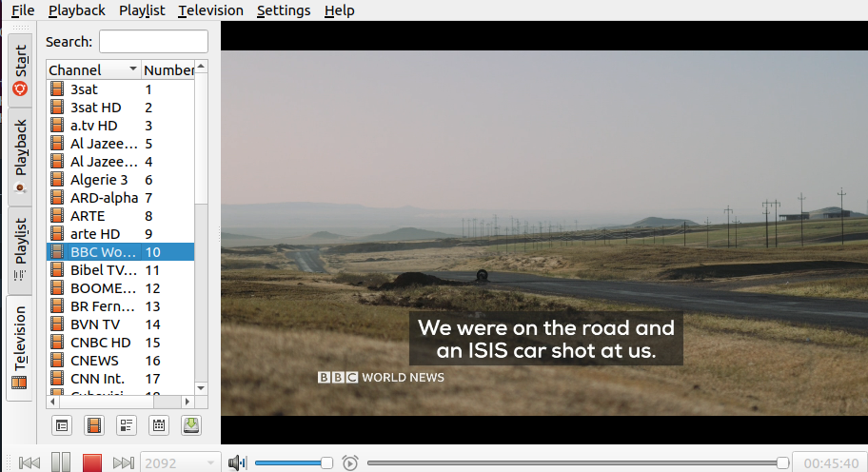Image resolution: width=868 pixels, height=472 pixels.
Task: Open the Settings menu
Action: click(x=284, y=10)
